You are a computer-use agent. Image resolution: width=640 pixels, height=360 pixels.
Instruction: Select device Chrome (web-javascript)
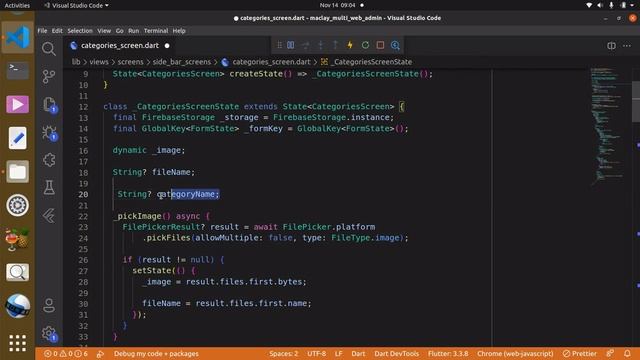coord(515,353)
